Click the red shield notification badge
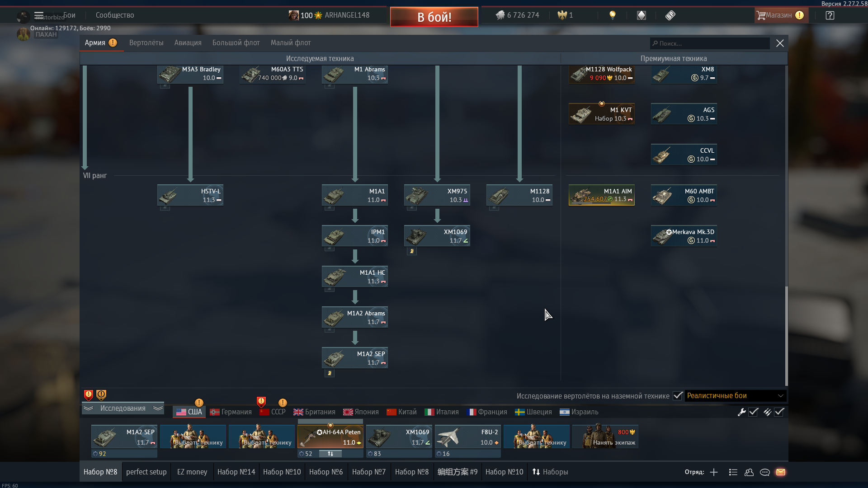The image size is (868, 488). click(x=89, y=395)
